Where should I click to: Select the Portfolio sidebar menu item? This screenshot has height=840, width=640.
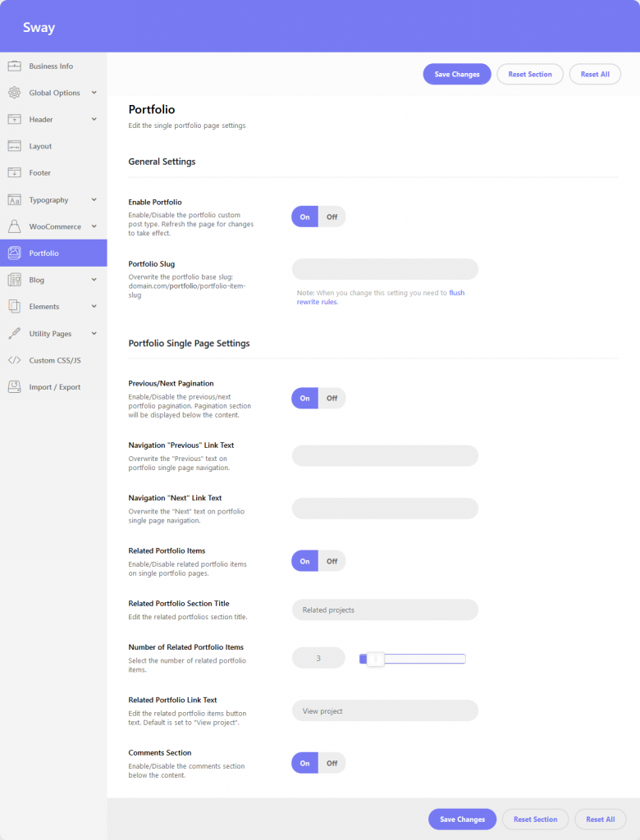coord(44,253)
